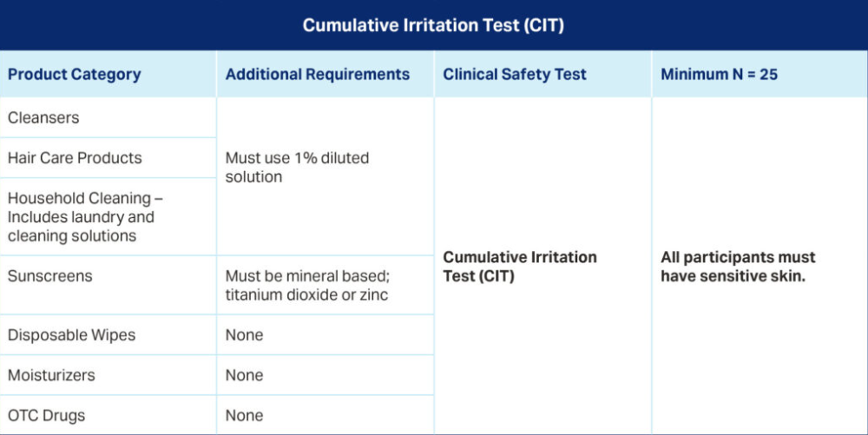Click the Hair Care Products cell

click(75, 158)
